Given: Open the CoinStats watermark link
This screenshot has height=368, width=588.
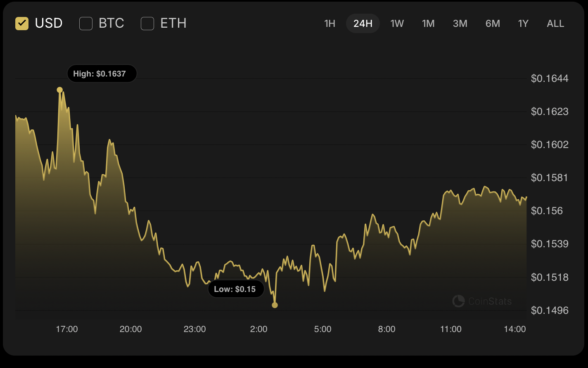Looking at the screenshot, I should [x=490, y=301].
